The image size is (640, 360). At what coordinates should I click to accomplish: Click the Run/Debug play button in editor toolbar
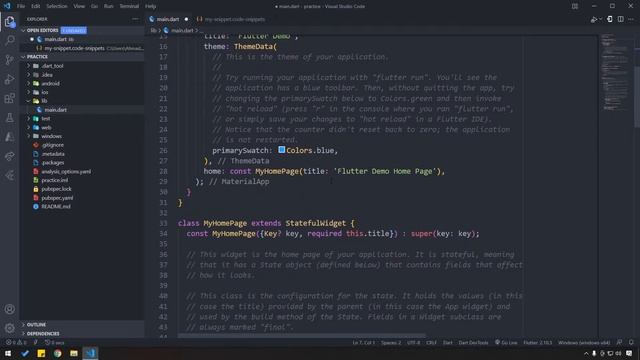pos(593,19)
